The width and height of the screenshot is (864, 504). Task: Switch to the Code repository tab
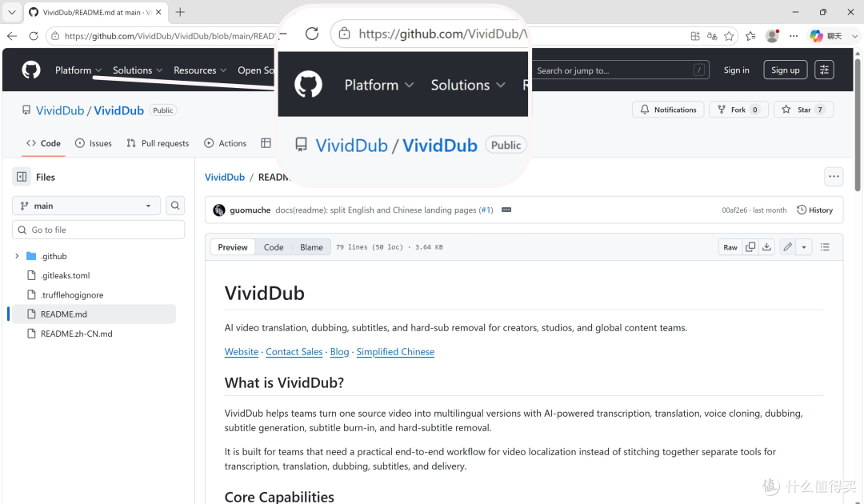coord(43,143)
